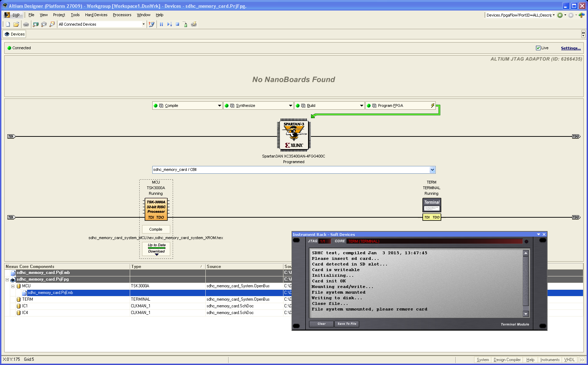Screen dimensions: 588x365
Task: Click the Design Compiler status bar button
Action: click(x=507, y=360)
